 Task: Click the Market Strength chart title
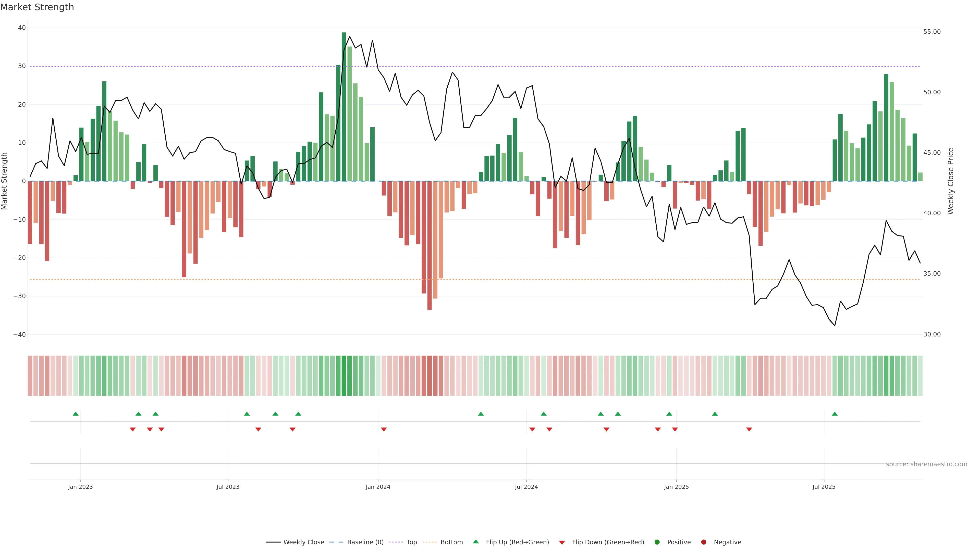coord(37,7)
